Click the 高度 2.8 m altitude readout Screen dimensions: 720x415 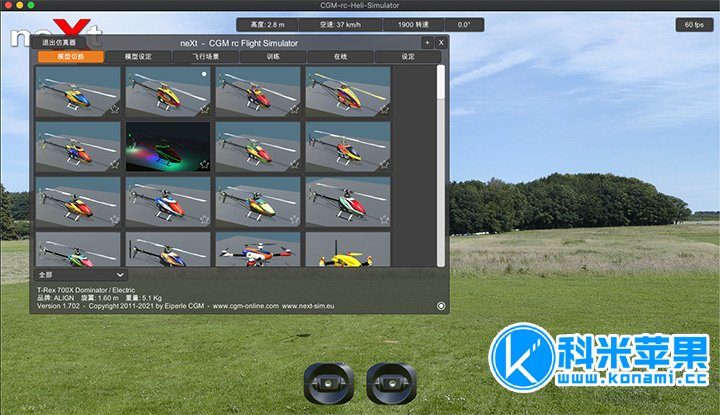click(268, 25)
